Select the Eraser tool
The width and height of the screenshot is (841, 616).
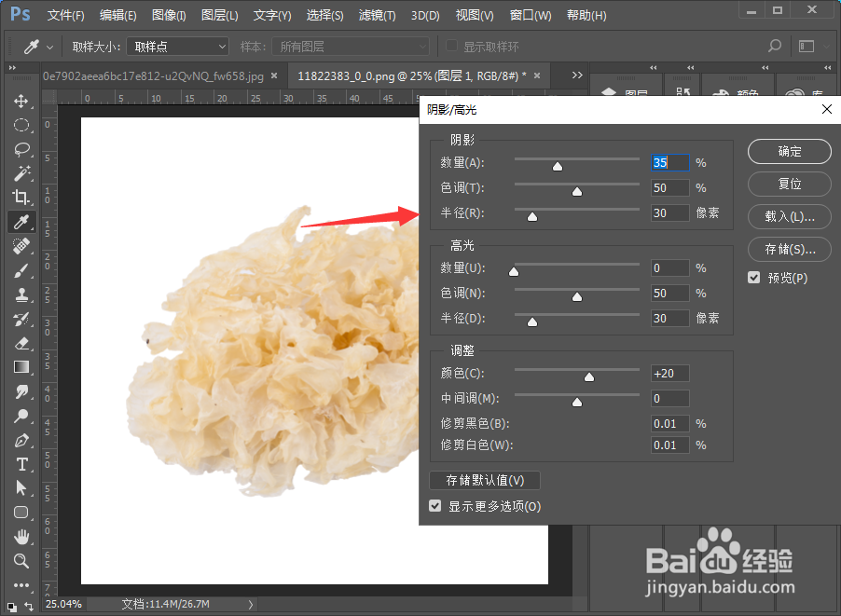coord(21,344)
